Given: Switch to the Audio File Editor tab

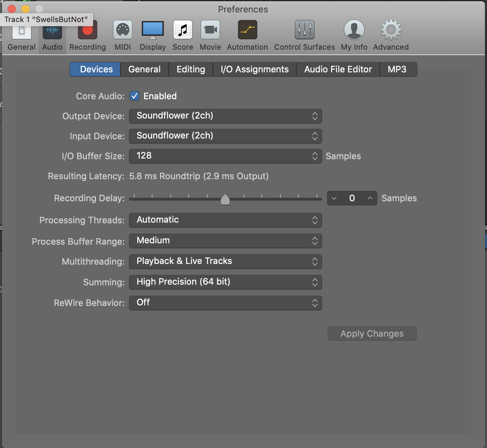Looking at the screenshot, I should coord(338,69).
